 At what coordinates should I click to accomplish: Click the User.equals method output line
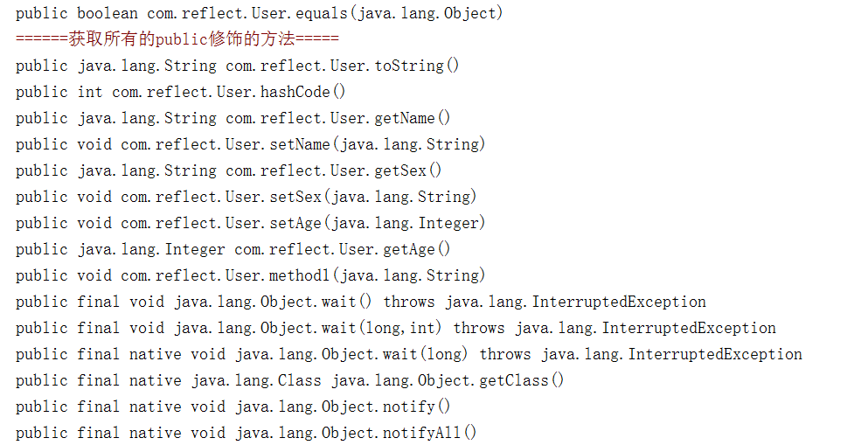[259, 13]
